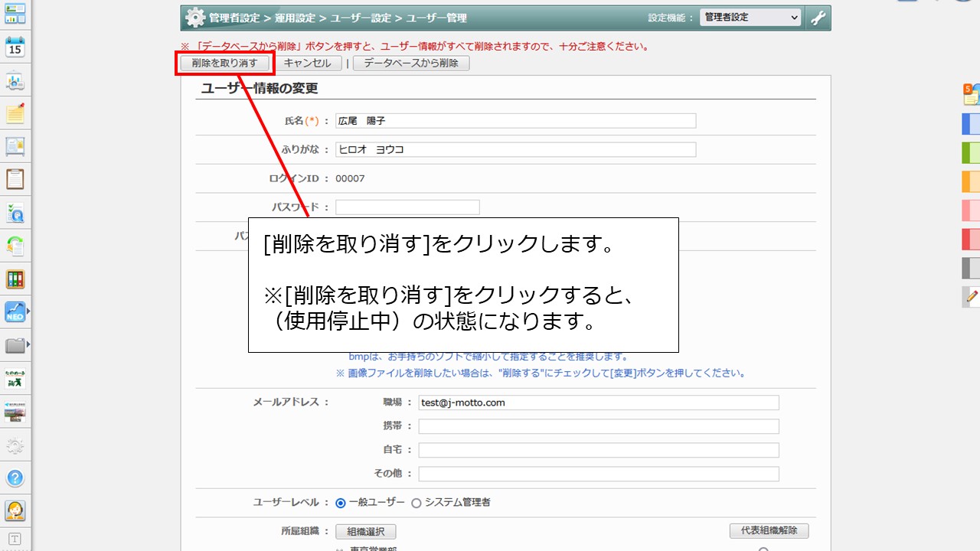Image resolution: width=980 pixels, height=551 pixels.
Task: Click the wrench icon in header bar
Action: pyautogui.click(x=818, y=18)
